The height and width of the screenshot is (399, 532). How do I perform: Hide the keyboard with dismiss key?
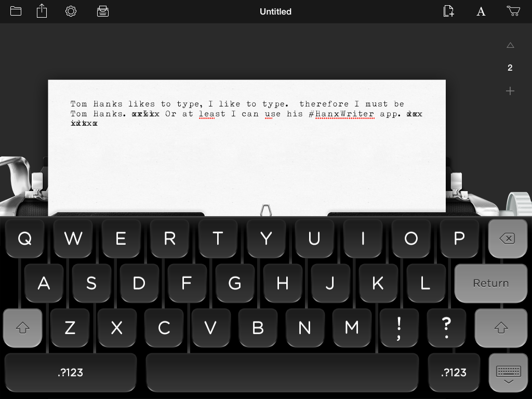[x=508, y=373]
